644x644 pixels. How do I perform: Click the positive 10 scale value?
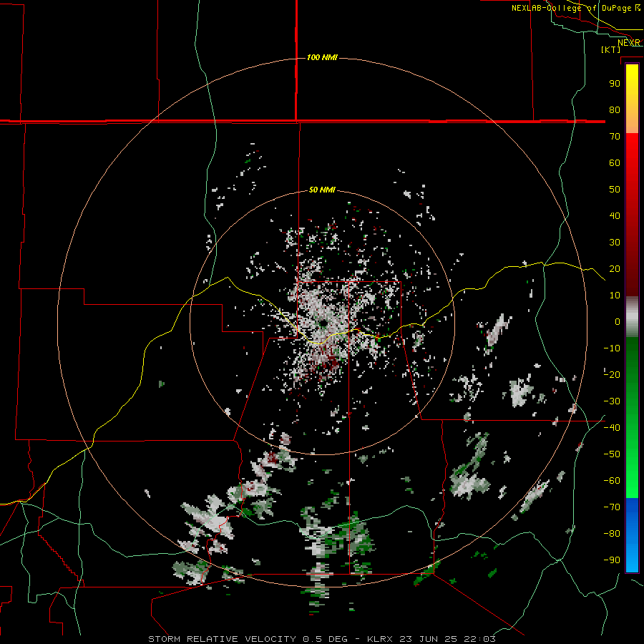[x=615, y=296]
